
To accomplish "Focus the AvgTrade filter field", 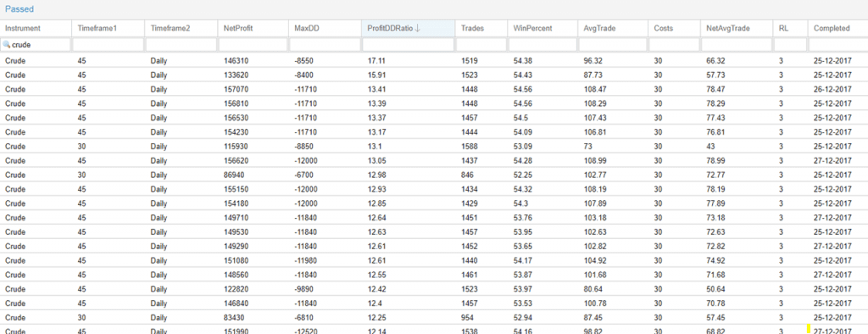I will tap(612, 45).
